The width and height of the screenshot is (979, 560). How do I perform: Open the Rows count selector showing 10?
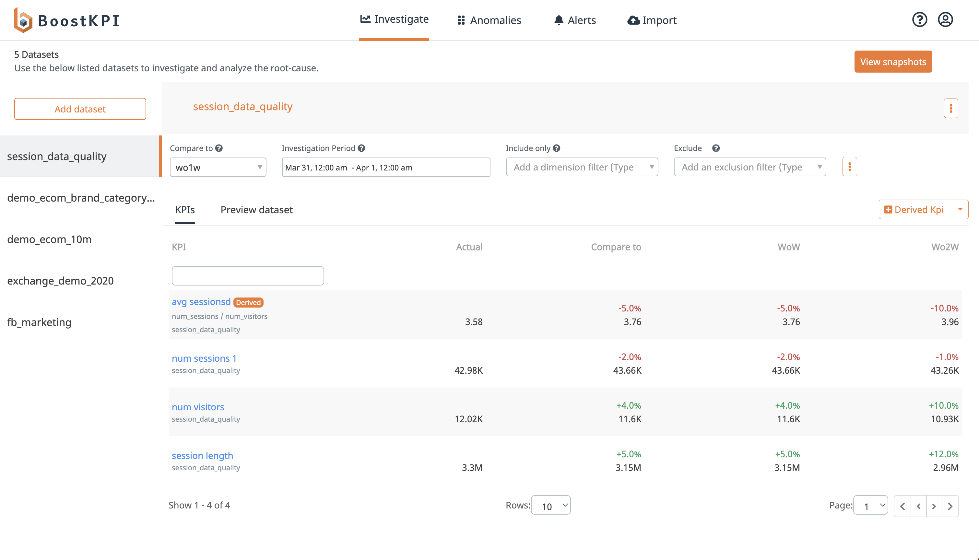point(551,505)
